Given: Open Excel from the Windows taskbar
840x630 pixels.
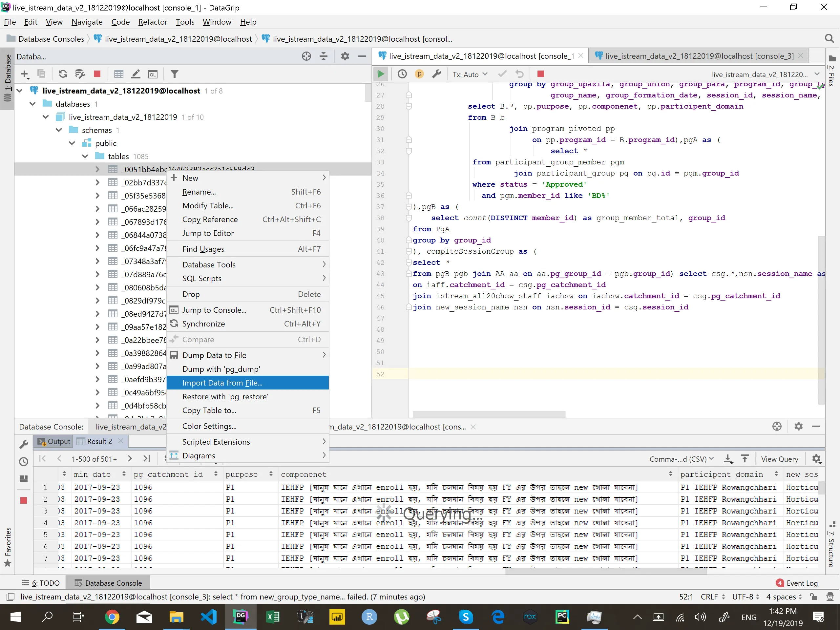Looking at the screenshot, I should 273,617.
